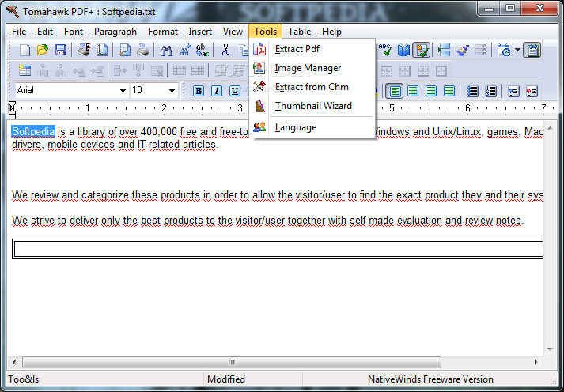The height and width of the screenshot is (392, 564).
Task: Open the Font menu
Action: click(x=74, y=32)
